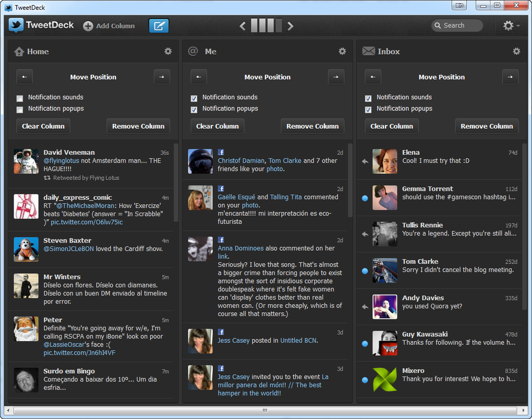Clear Column in the Home column
Viewport: 532px width, 419px height.
[43, 126]
